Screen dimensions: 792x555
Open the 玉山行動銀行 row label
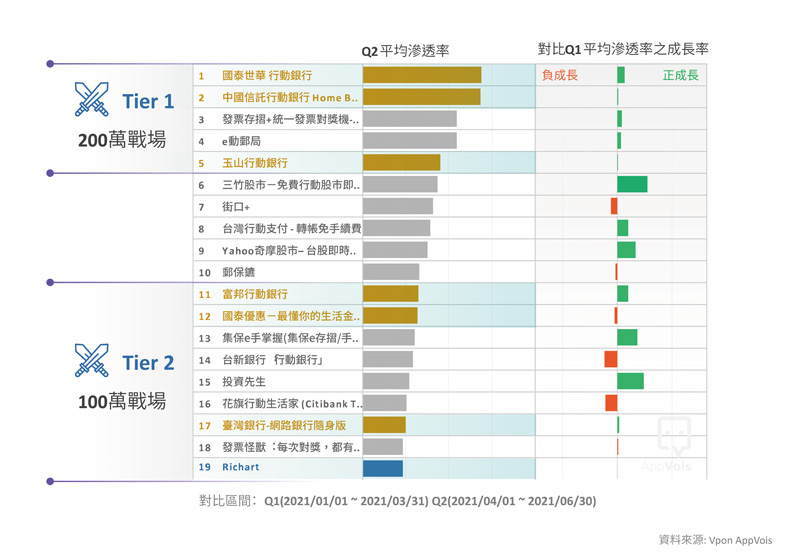255,163
